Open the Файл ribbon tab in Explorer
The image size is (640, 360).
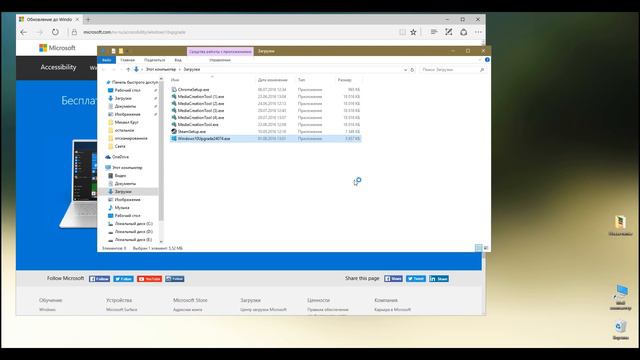point(107,60)
